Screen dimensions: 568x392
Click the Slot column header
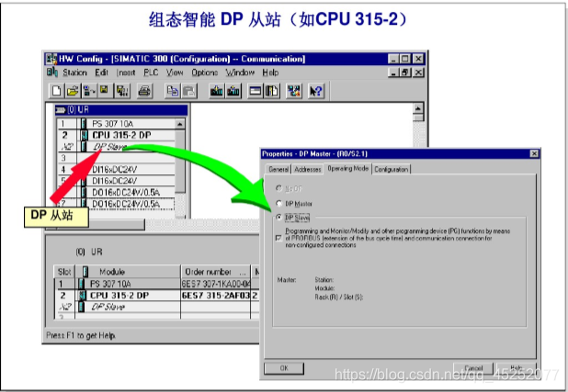64,272
